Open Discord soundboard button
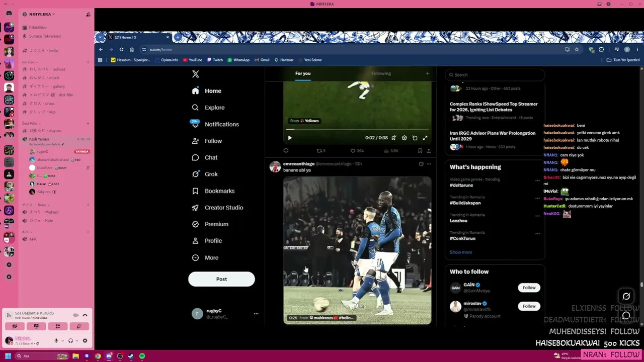This screenshot has height=362, width=644. point(79,326)
